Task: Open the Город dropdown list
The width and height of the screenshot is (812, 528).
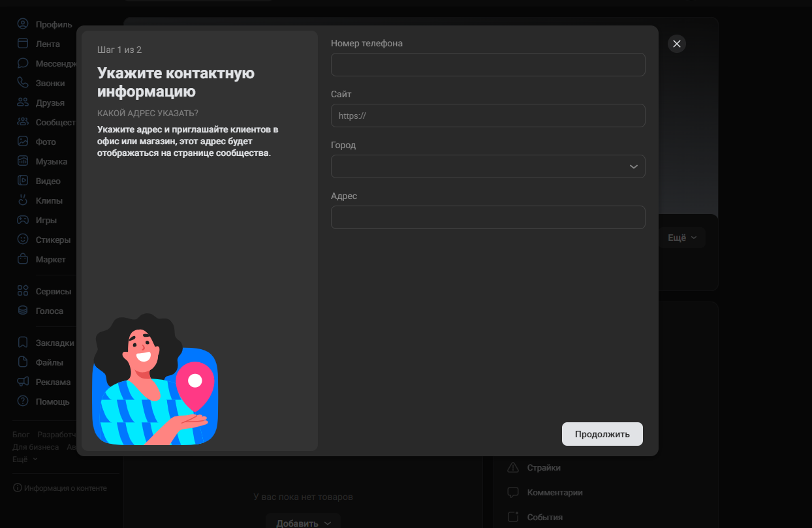Action: (488, 166)
